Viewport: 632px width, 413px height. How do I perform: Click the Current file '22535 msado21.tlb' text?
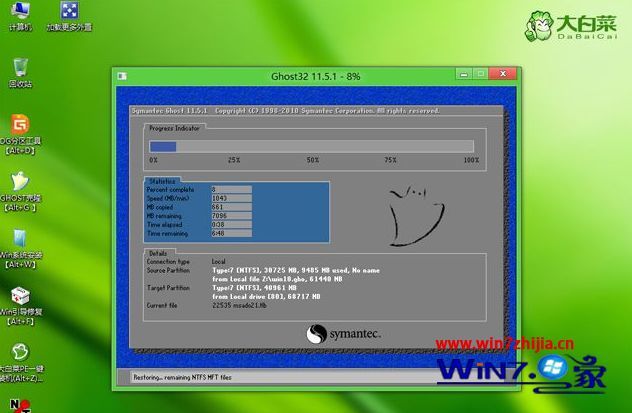coord(239,305)
